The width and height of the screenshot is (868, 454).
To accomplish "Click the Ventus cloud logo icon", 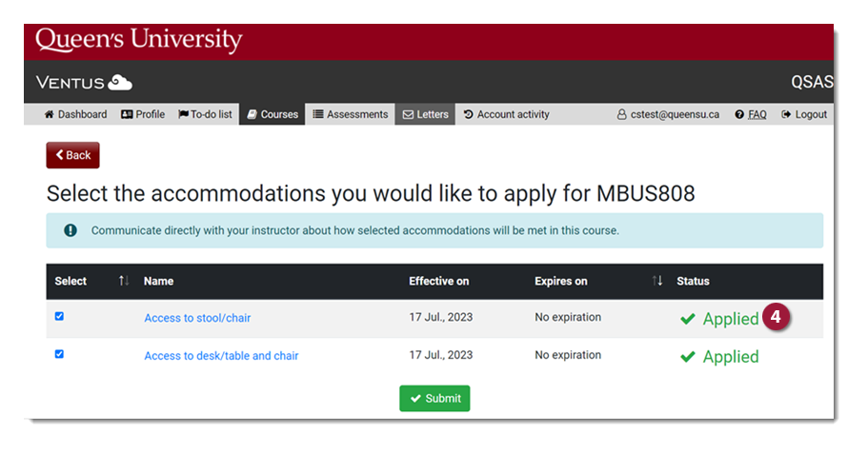I will click(120, 82).
